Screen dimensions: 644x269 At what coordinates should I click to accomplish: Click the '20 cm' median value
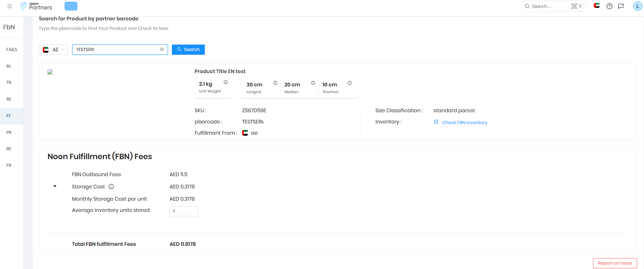pyautogui.click(x=292, y=85)
